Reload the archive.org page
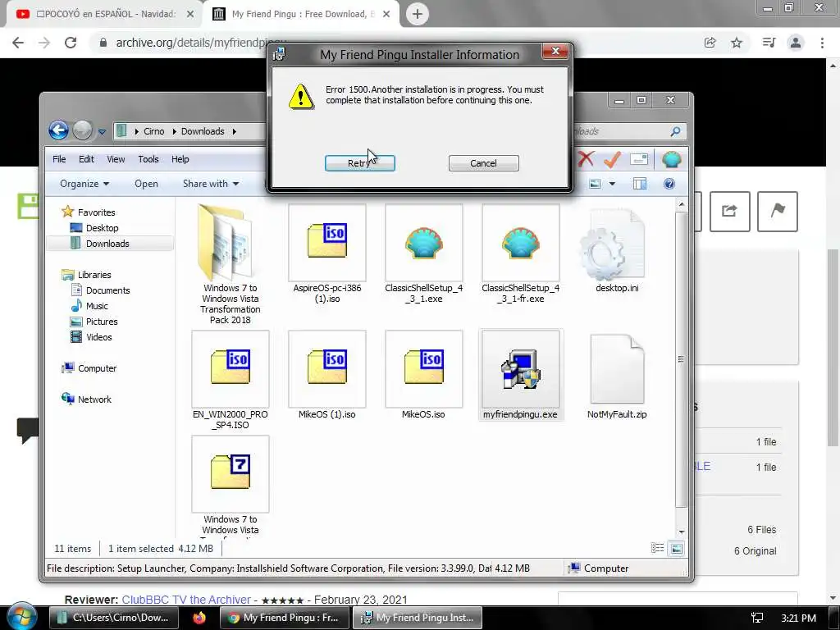The height and width of the screenshot is (630, 840). pos(71,43)
